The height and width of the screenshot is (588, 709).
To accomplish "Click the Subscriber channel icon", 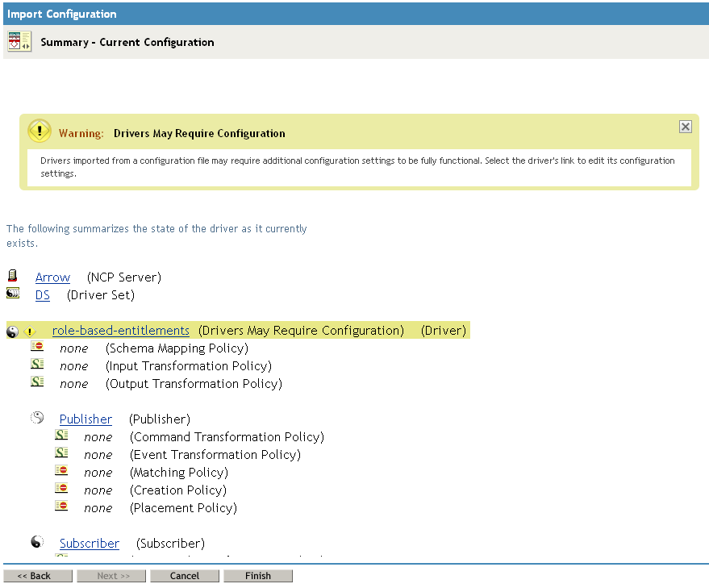I will pos(37,541).
